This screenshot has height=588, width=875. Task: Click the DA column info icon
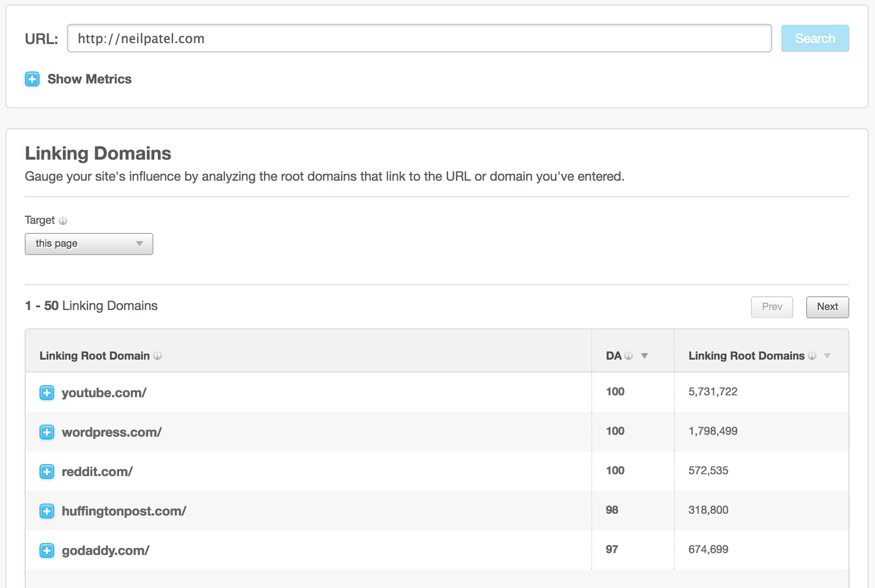tap(629, 356)
